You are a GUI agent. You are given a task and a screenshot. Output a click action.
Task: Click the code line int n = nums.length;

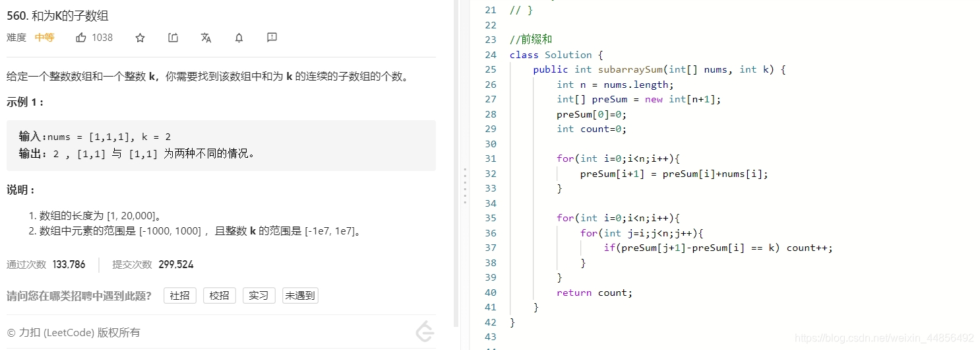[615, 85]
